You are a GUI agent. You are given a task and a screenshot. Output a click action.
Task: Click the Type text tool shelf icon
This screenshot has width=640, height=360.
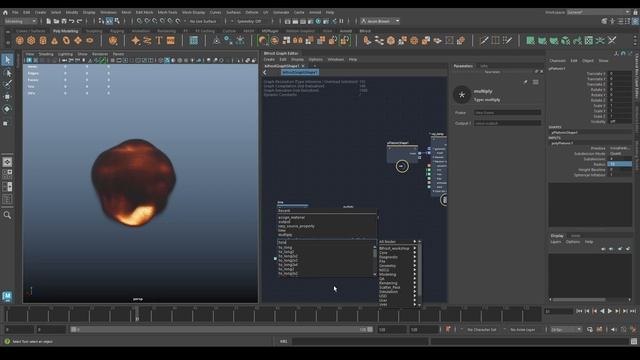pyautogui.click(x=159, y=40)
